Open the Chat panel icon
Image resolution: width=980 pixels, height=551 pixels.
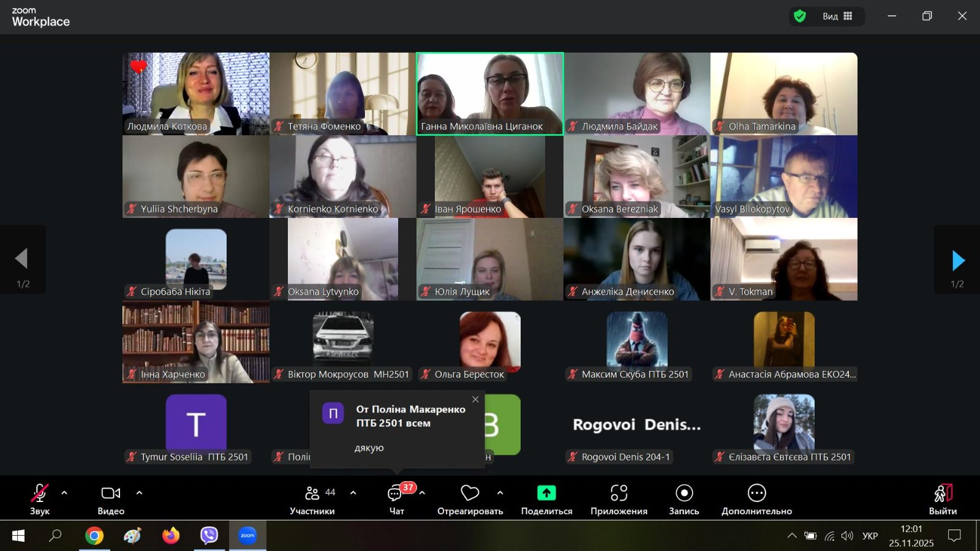click(396, 493)
